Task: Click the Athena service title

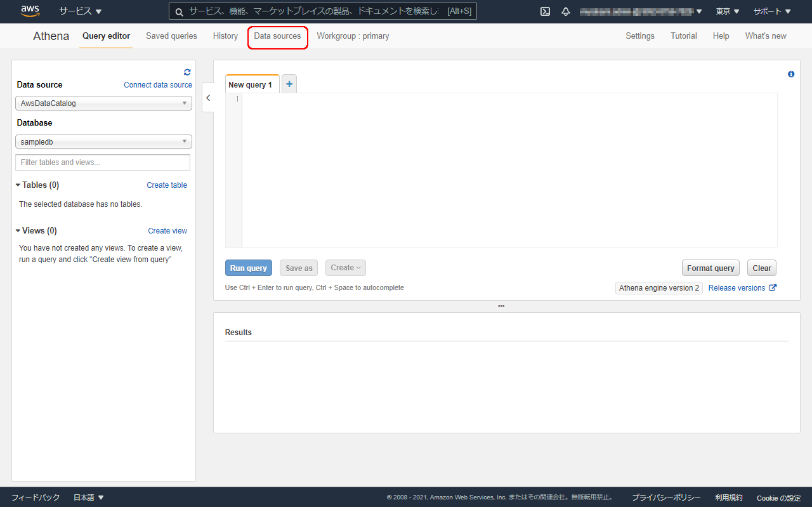Action: click(51, 36)
